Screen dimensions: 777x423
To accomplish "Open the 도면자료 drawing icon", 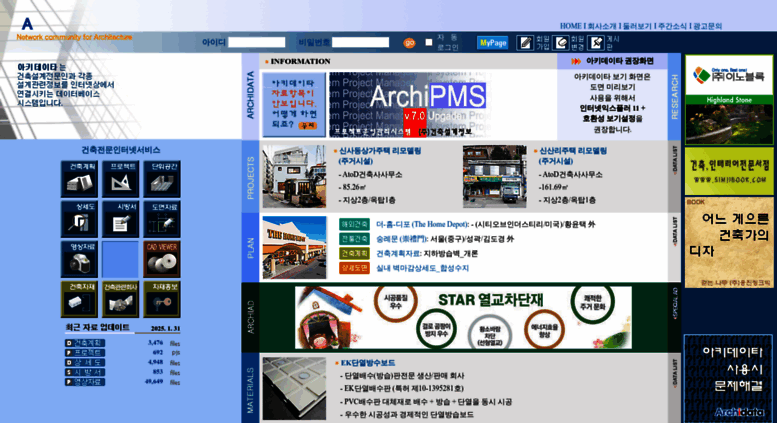I will click(x=162, y=219).
